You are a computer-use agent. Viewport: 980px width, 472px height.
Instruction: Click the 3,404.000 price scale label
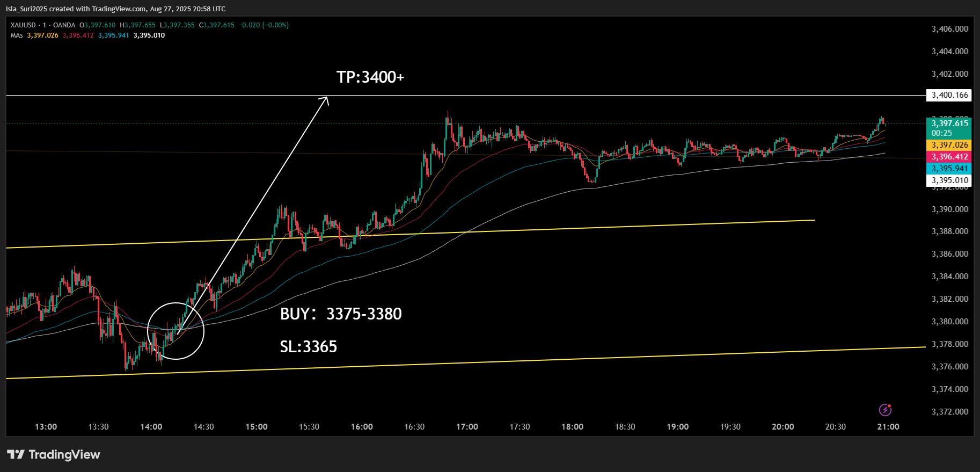click(950, 52)
